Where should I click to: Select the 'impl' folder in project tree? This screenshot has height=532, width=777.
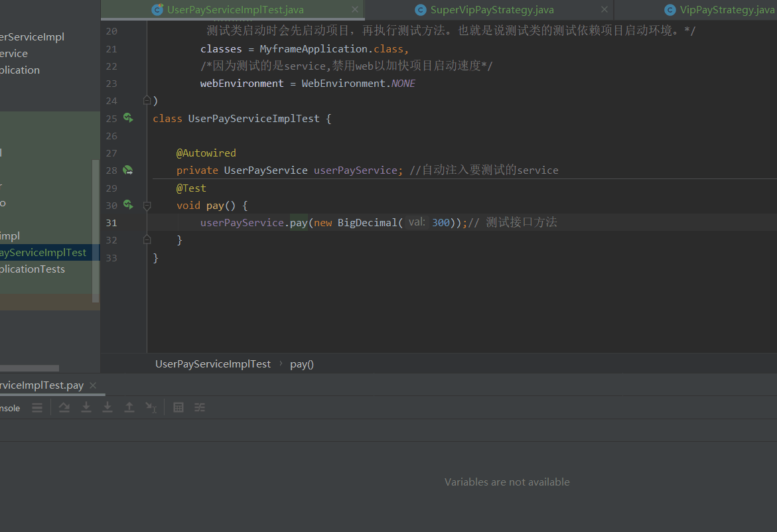[10, 235]
